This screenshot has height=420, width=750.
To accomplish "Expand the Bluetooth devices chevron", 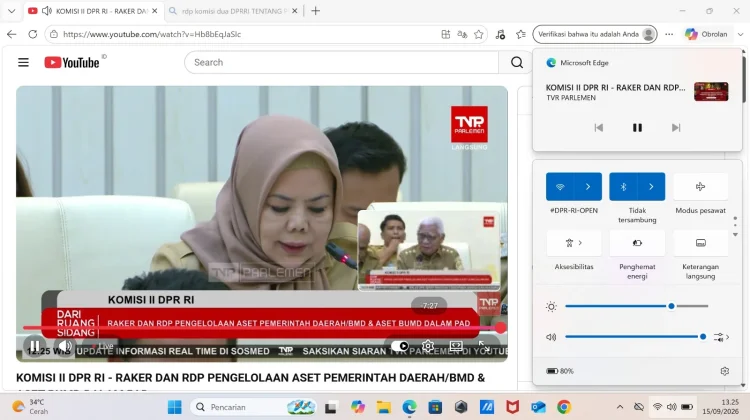I will tap(651, 187).
